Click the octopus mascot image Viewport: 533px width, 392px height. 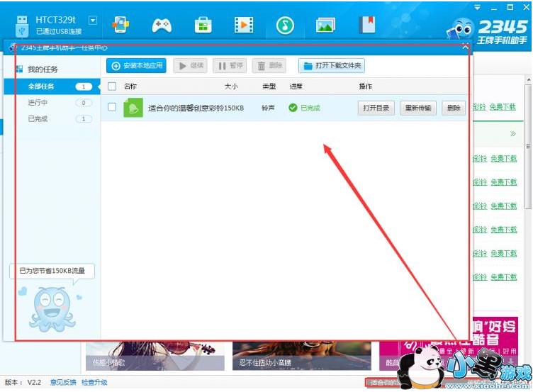pyautogui.click(x=52, y=309)
